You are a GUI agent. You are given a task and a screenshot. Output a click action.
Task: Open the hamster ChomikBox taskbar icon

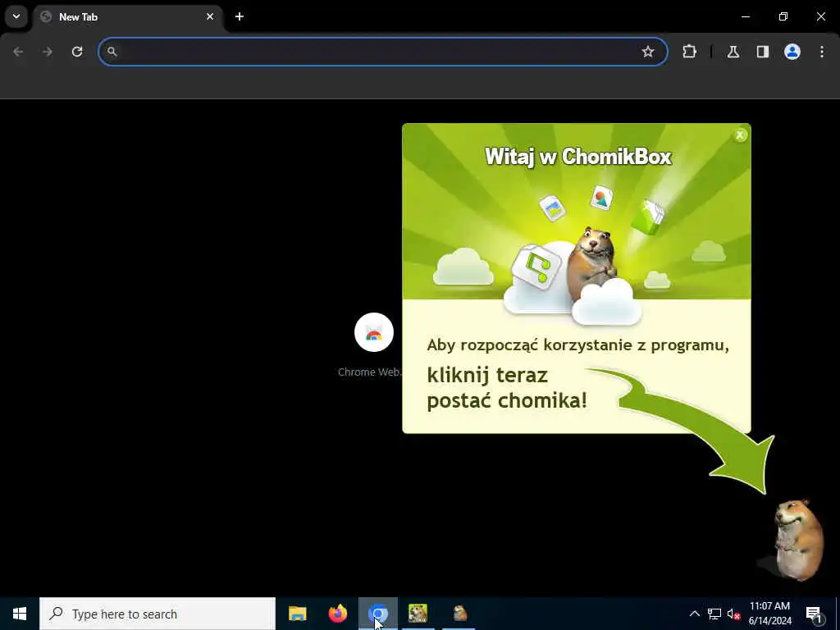click(x=459, y=614)
